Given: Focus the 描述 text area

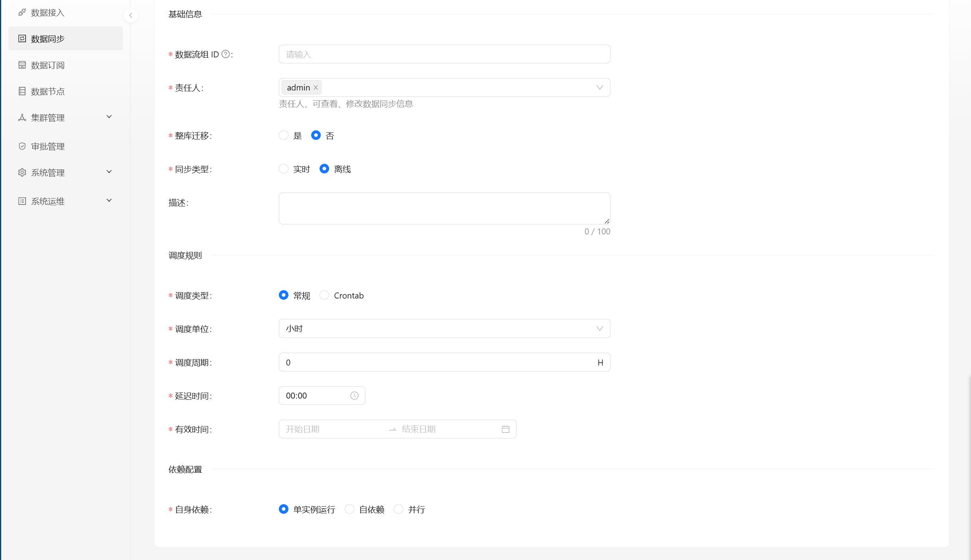Looking at the screenshot, I should (x=444, y=208).
